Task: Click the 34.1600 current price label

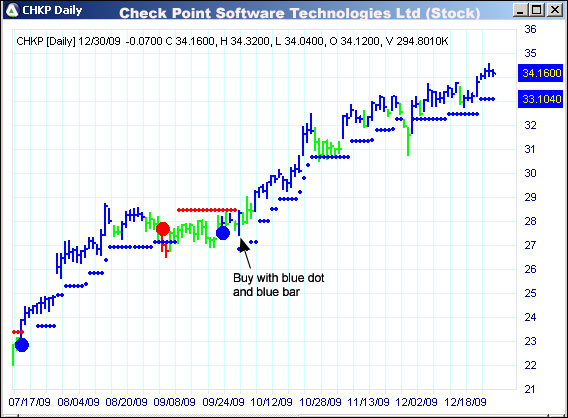Action: coord(541,73)
